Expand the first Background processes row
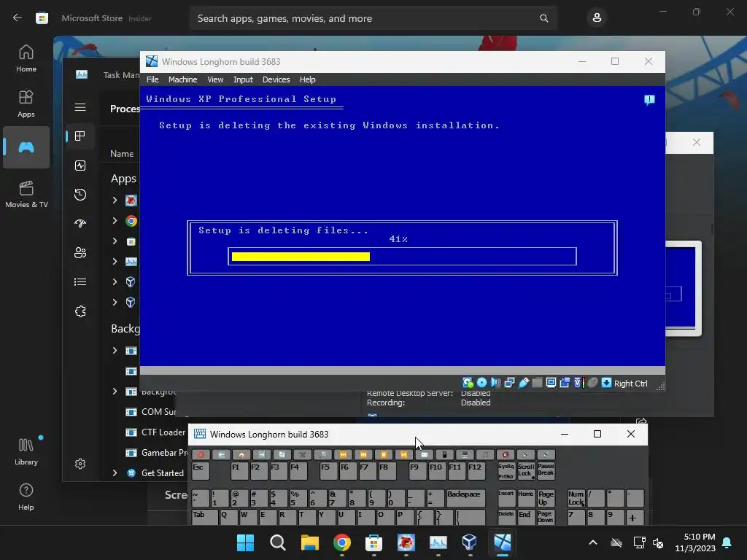The width and height of the screenshot is (747, 560). click(115, 351)
